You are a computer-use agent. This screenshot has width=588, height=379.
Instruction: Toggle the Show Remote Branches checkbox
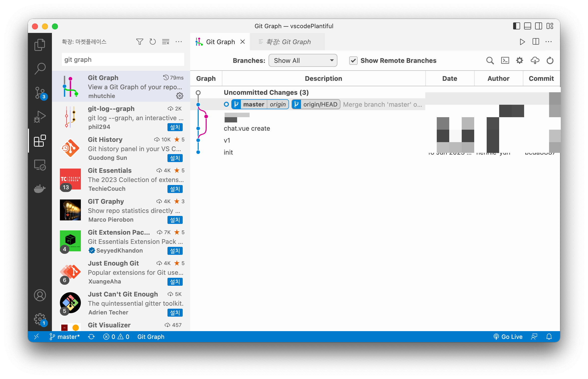click(353, 61)
